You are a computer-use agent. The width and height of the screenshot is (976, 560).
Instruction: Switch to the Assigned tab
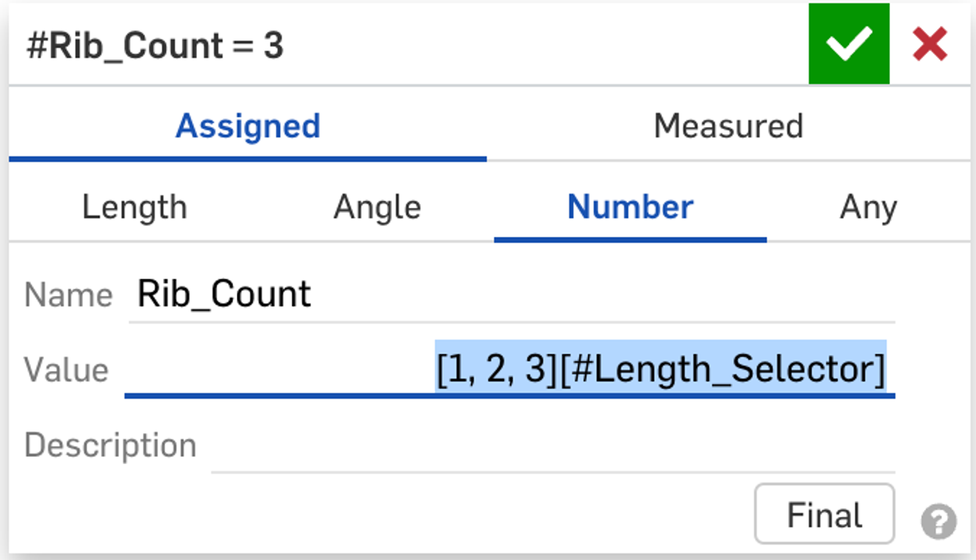[248, 126]
